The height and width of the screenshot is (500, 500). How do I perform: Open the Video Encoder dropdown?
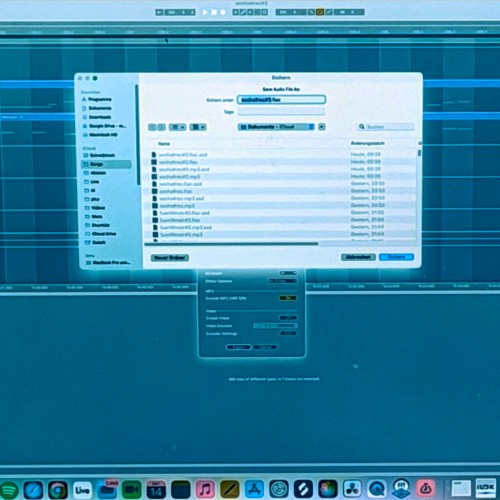(x=275, y=326)
